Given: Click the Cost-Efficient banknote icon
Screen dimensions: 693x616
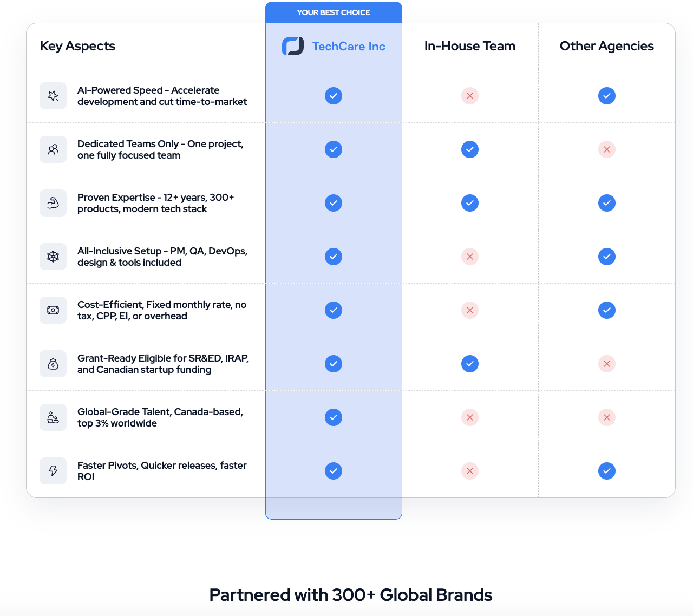Looking at the screenshot, I should pyautogui.click(x=53, y=310).
